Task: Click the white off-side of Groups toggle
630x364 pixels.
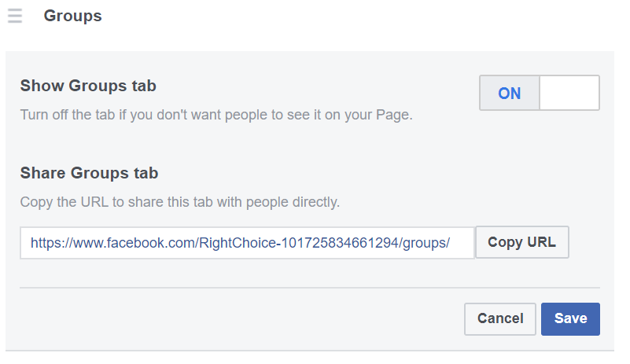Action: pos(569,93)
